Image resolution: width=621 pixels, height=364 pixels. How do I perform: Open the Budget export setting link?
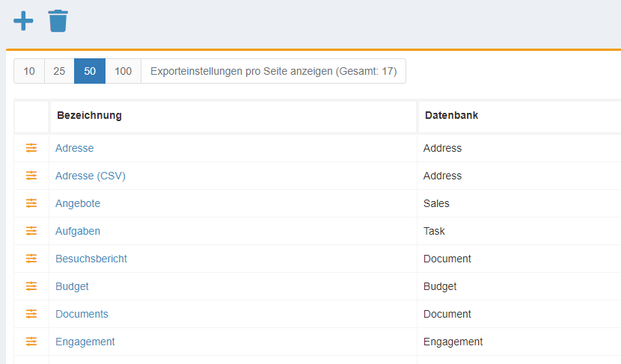tap(72, 286)
